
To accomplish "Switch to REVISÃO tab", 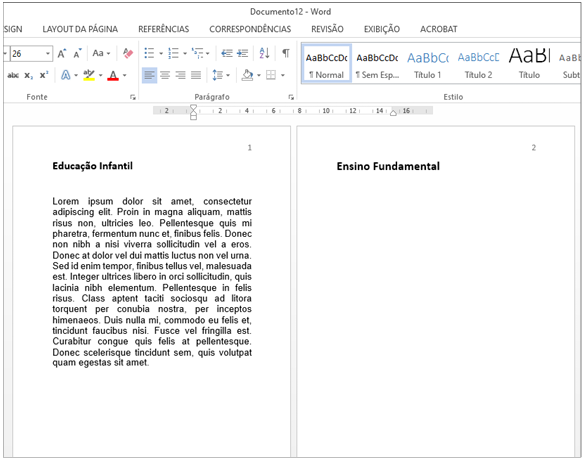I will [x=327, y=29].
